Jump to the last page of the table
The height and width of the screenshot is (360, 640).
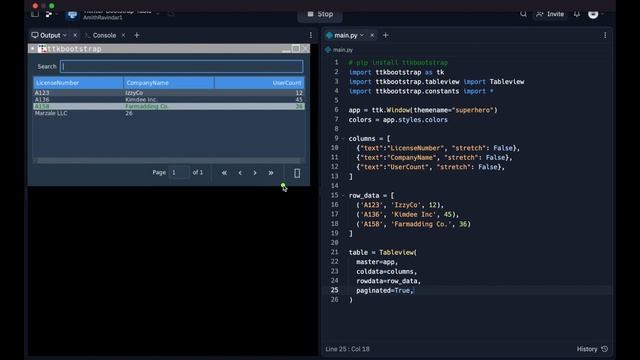click(x=271, y=173)
